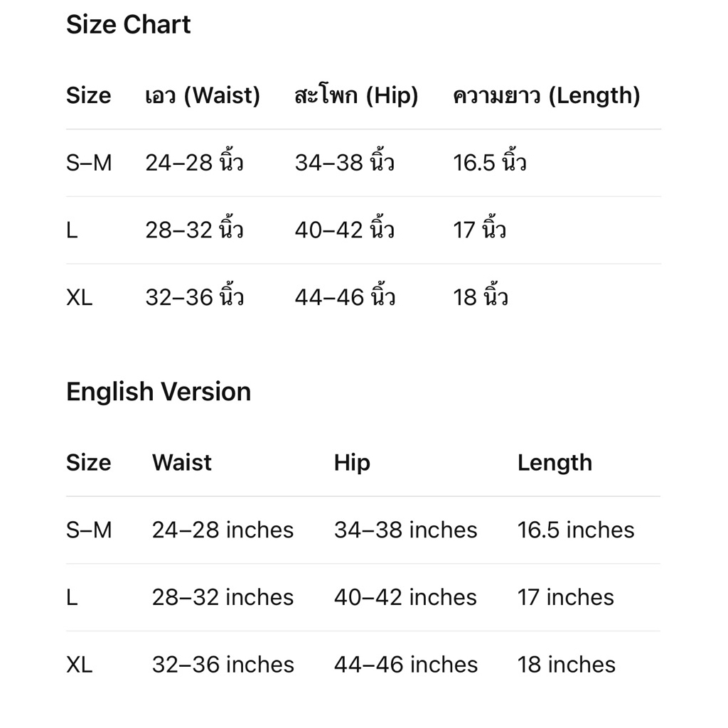Click the English Waist column header

pos(182,463)
